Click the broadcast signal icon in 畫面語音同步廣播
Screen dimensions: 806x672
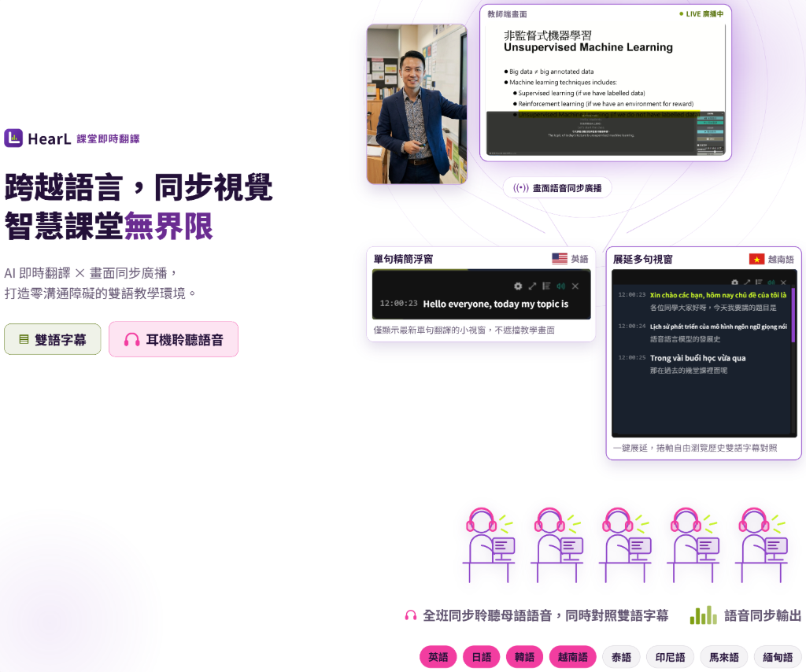coord(521,188)
